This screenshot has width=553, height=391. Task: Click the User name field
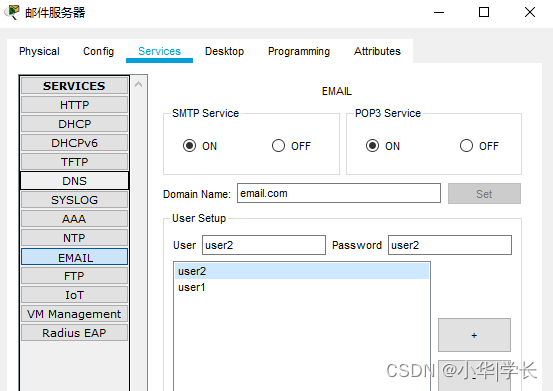(264, 245)
